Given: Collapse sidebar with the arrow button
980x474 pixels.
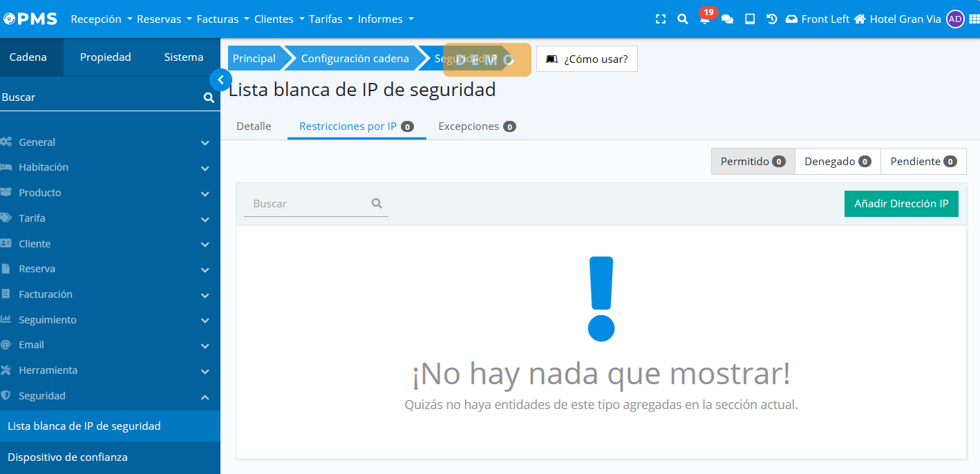Looking at the screenshot, I should coord(220,80).
